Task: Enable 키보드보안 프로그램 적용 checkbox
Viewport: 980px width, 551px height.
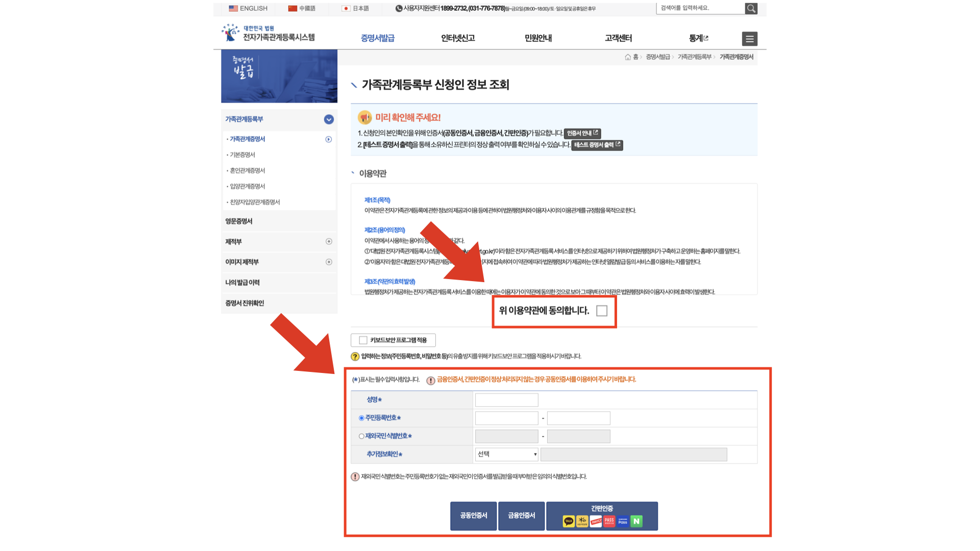Action: [x=363, y=340]
